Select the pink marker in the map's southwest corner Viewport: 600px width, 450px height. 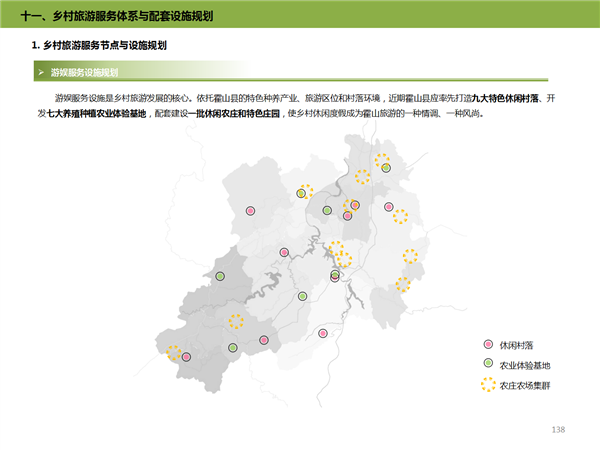[x=186, y=357]
